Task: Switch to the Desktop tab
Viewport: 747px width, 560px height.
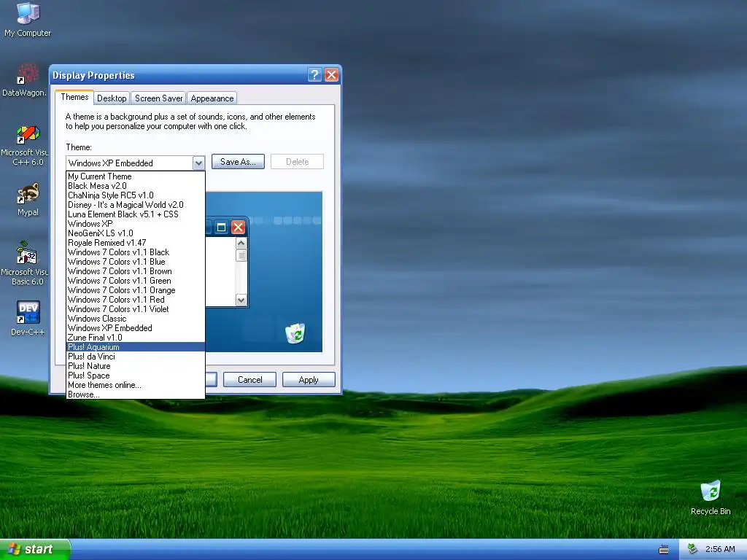Action: click(x=112, y=98)
